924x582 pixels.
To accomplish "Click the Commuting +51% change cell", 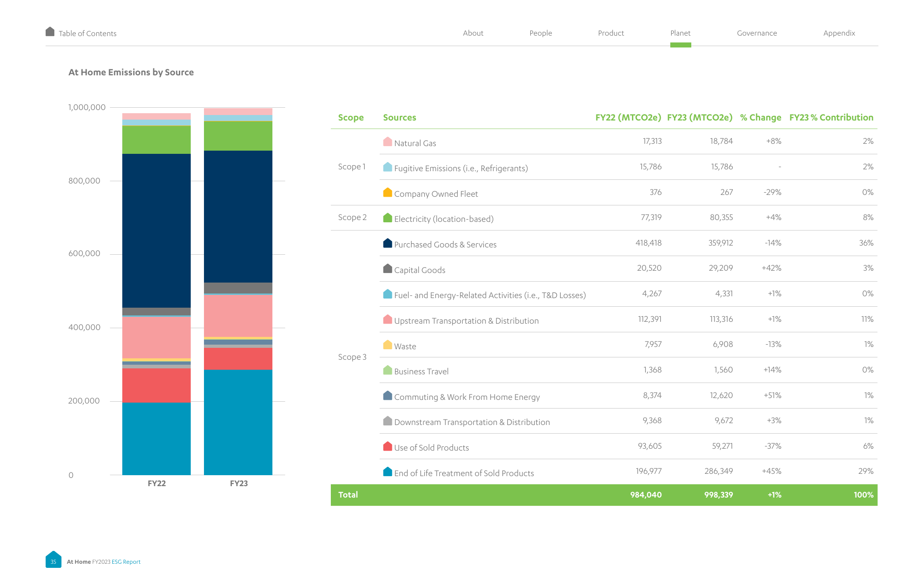I will coord(773,395).
